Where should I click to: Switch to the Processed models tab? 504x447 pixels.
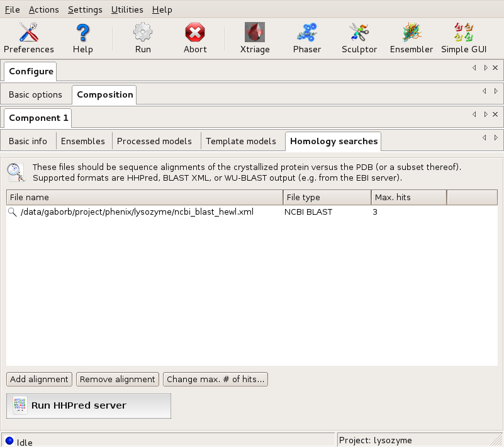point(154,141)
